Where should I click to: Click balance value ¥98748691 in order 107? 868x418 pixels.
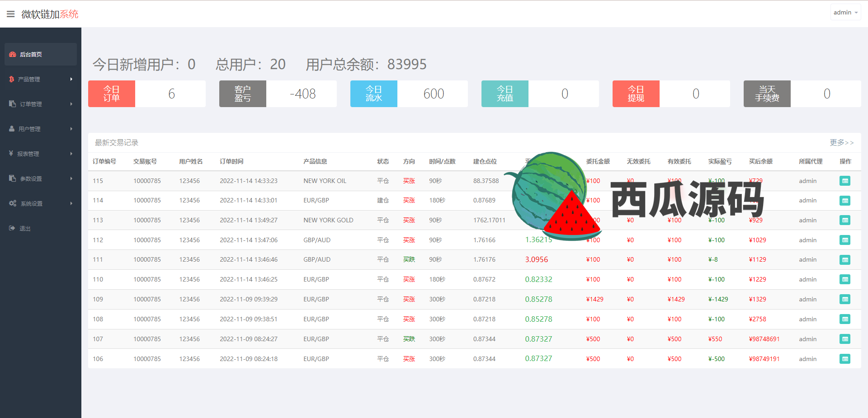[764, 339]
